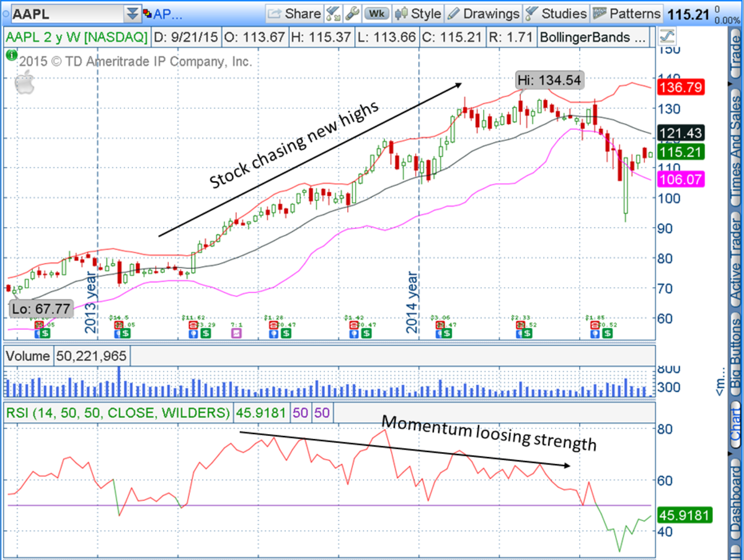This screenshot has height=560, width=744.
Task: Click blue lightbulb icon under $1.28
Action: click(x=273, y=333)
